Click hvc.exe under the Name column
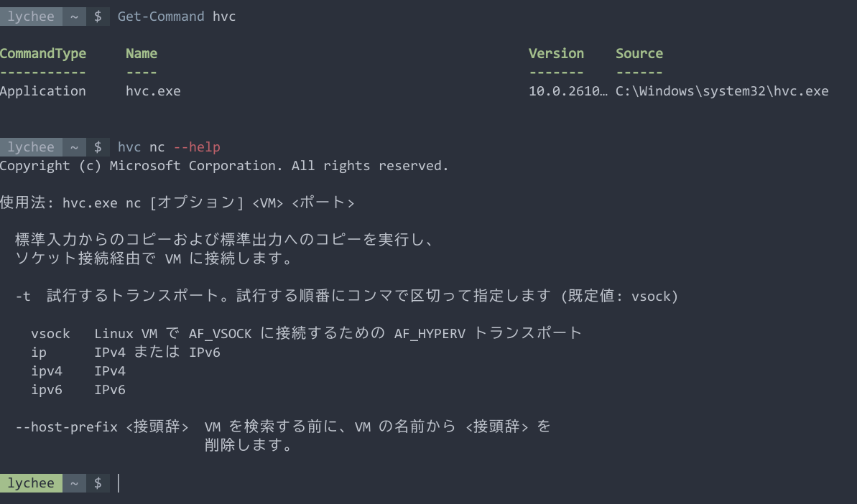Image resolution: width=857 pixels, height=504 pixels. [153, 91]
